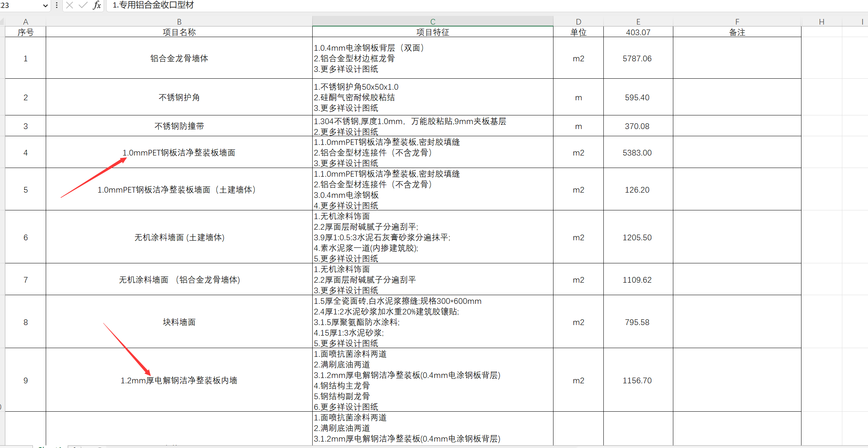This screenshot has width=868, height=448.
Task: Select cell 不锈钢护角
Action: (x=179, y=97)
